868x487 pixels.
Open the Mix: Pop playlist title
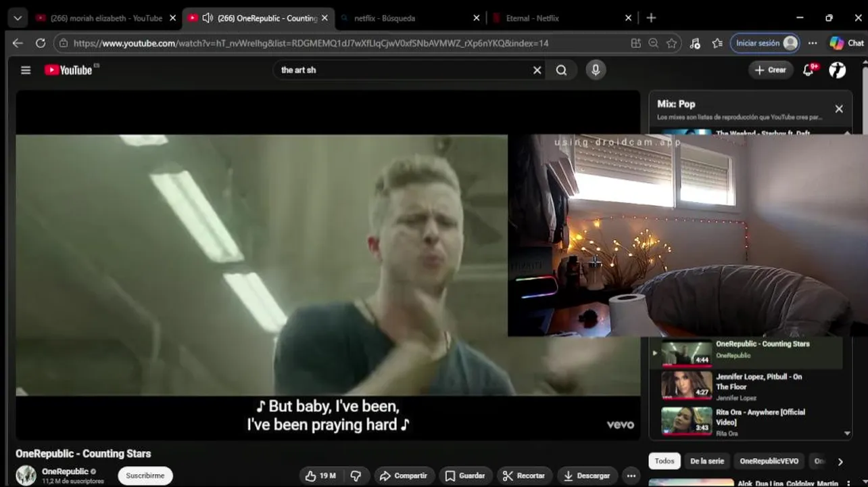(676, 103)
